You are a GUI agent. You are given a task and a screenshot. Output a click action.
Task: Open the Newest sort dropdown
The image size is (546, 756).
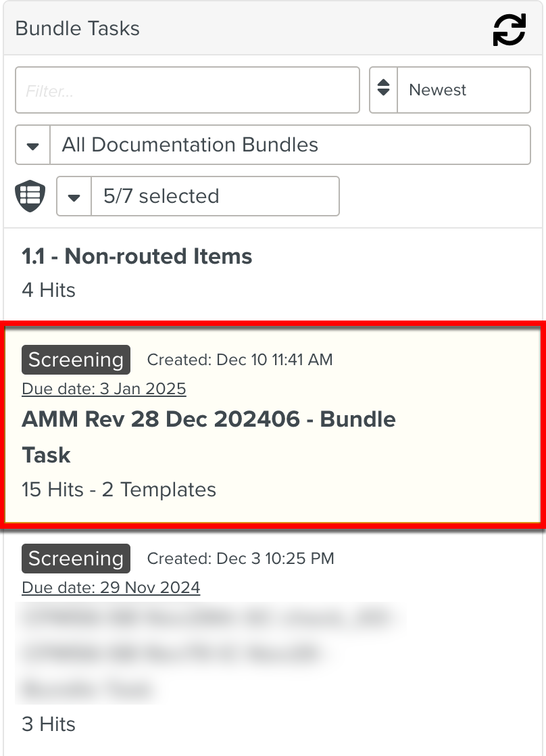coord(463,90)
